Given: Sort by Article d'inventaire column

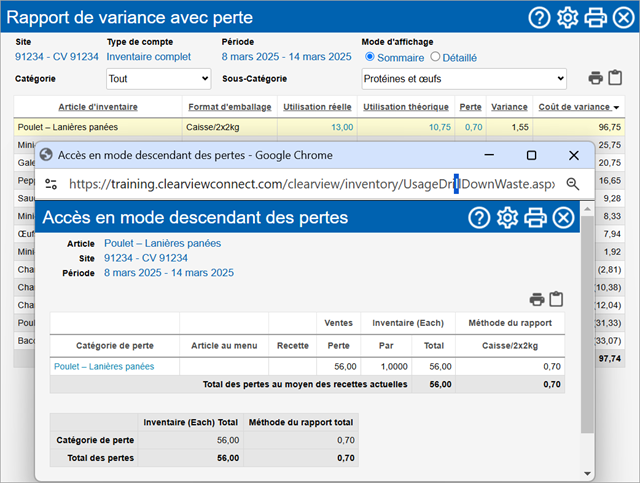Looking at the screenshot, I should coord(98,107).
